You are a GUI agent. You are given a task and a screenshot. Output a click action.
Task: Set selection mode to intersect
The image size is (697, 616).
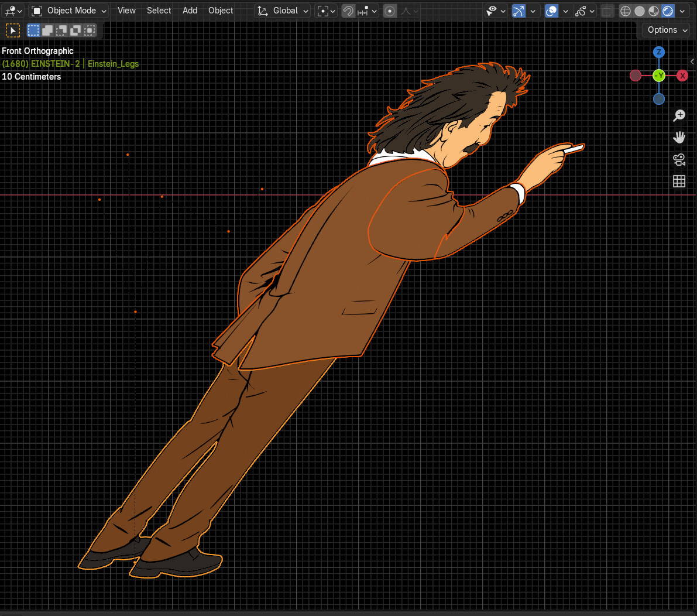point(90,30)
